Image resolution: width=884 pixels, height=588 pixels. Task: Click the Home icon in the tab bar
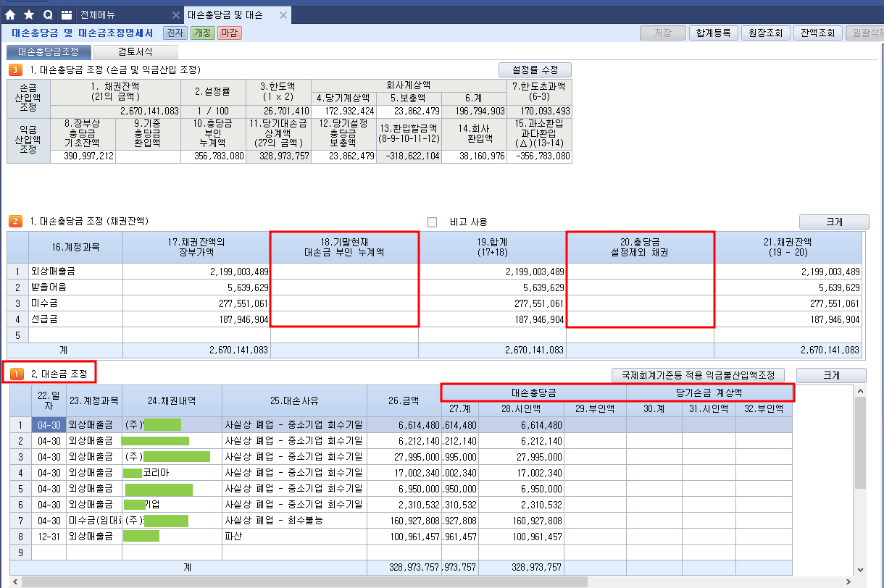[x=11, y=14]
